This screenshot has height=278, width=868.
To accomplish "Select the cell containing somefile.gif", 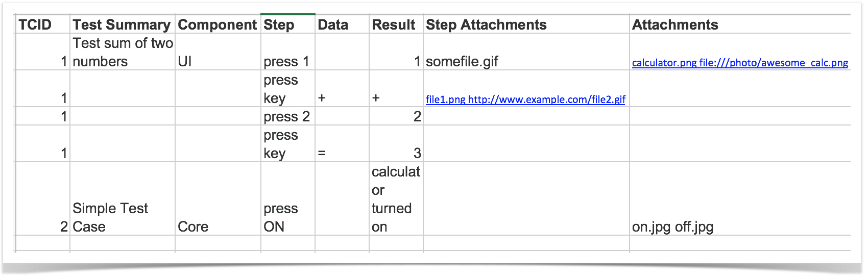I will click(x=526, y=52).
